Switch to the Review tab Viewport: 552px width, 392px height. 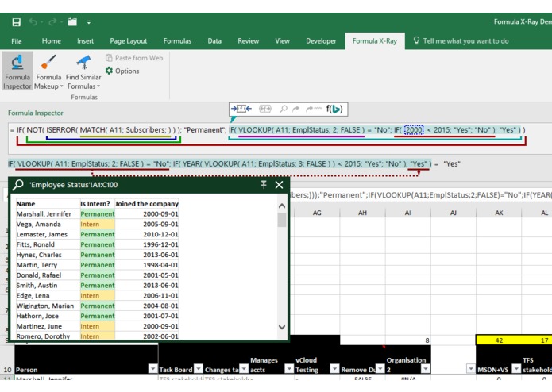248,41
